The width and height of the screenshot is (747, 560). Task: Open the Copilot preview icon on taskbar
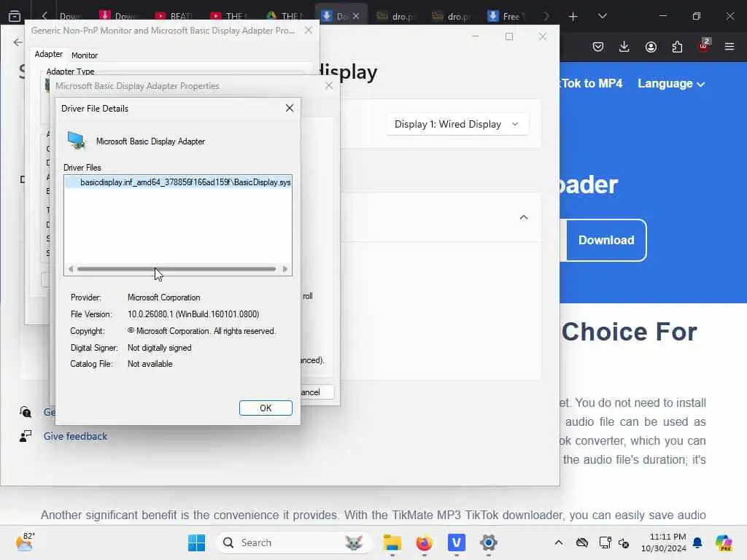[723, 542]
